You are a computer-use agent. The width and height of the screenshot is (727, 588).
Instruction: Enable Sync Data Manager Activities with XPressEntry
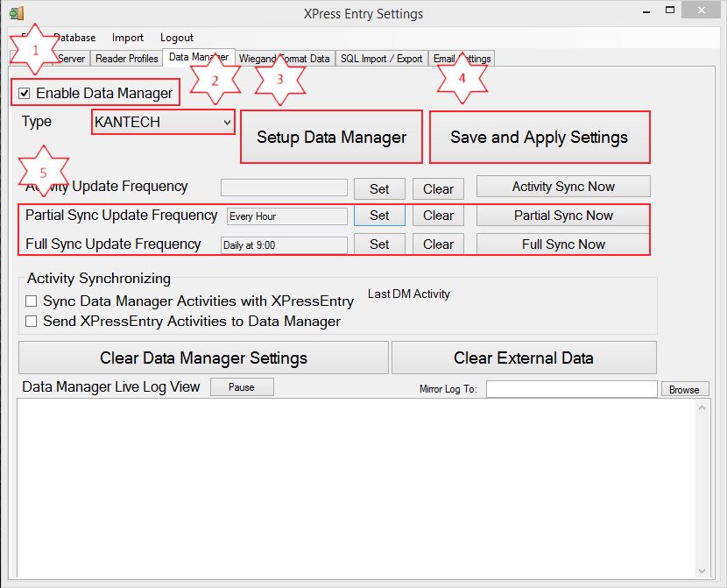[31, 301]
